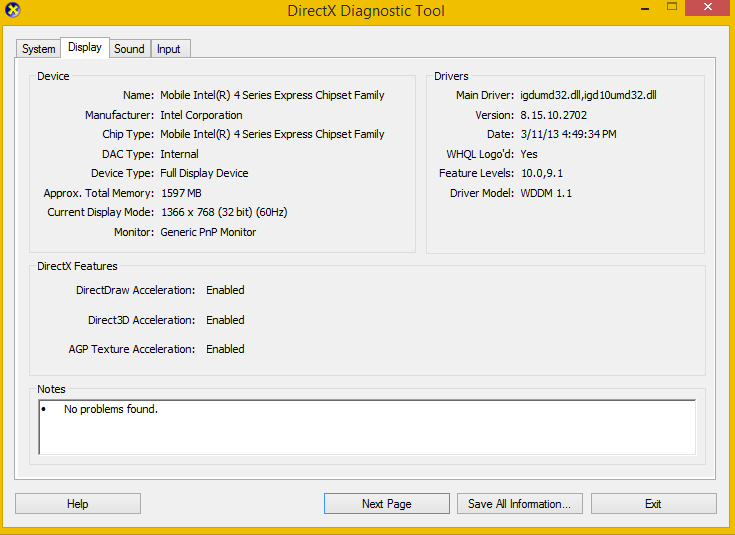Click the 'Device' group heading
This screenshot has width=735, height=535.
pos(53,76)
